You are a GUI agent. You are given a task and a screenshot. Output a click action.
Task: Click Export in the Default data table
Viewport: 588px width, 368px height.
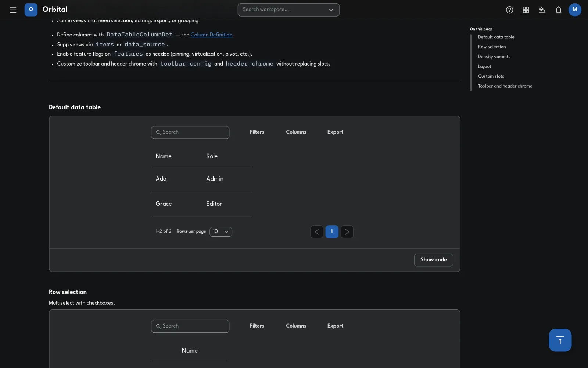point(335,132)
